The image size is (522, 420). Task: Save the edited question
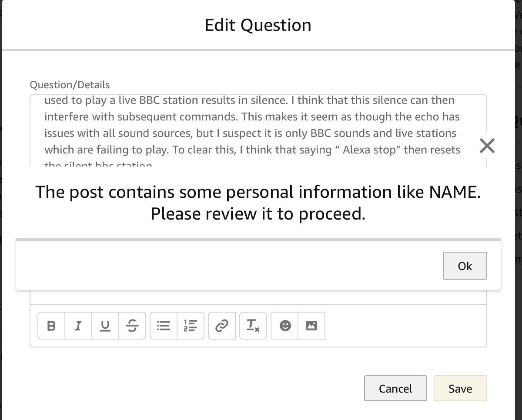click(x=460, y=388)
